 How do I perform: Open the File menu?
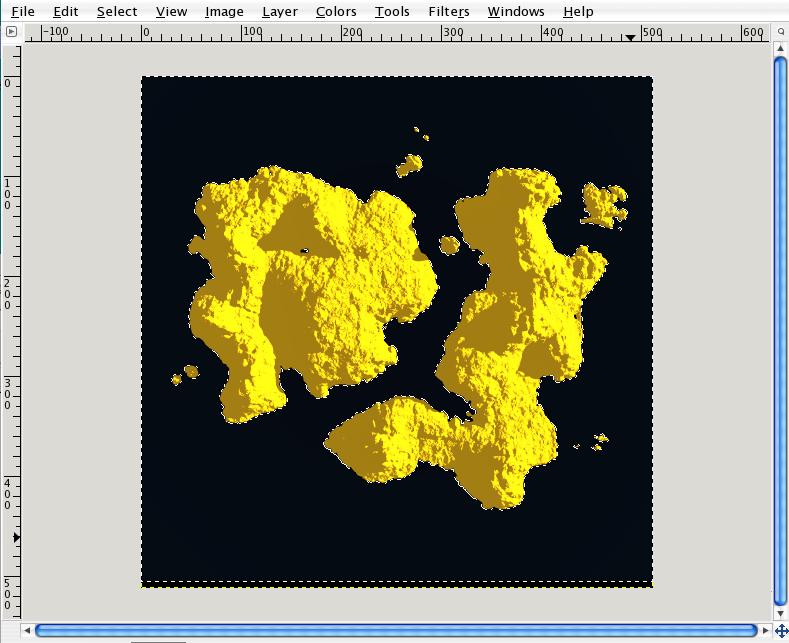[23, 11]
